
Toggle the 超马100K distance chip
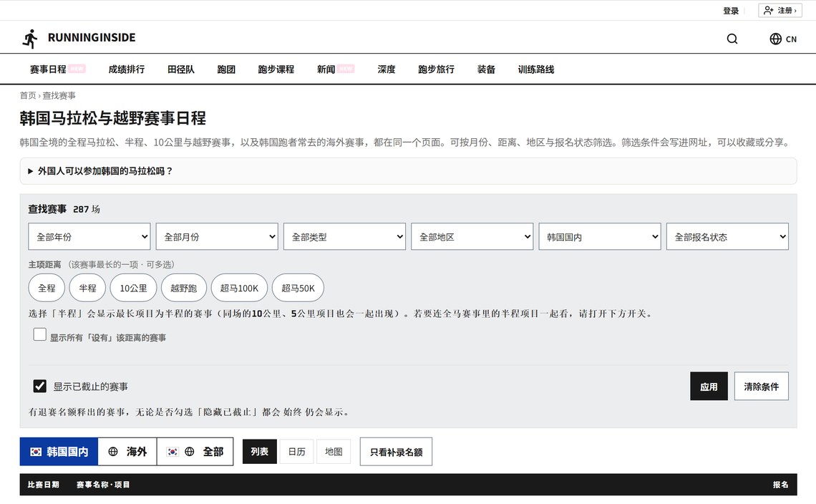[x=239, y=288]
